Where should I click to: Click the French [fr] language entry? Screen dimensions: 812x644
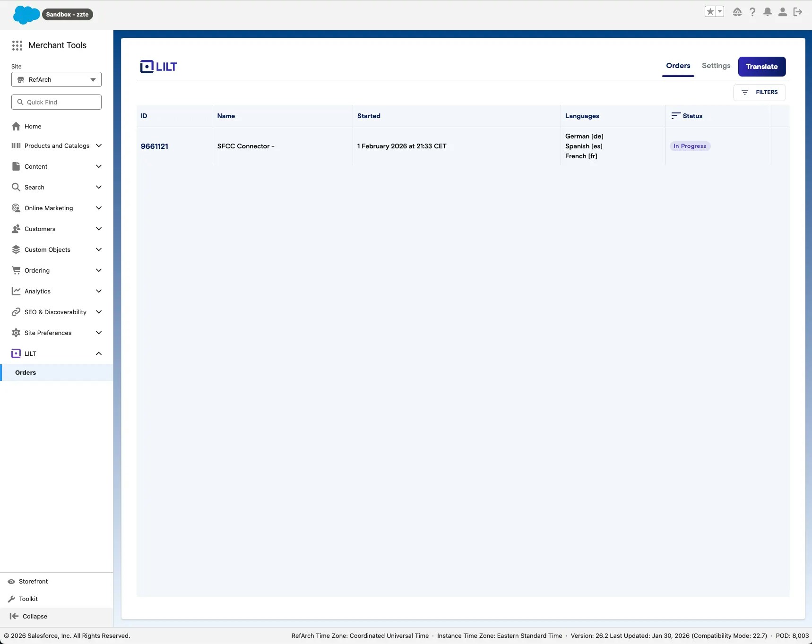[x=581, y=156]
